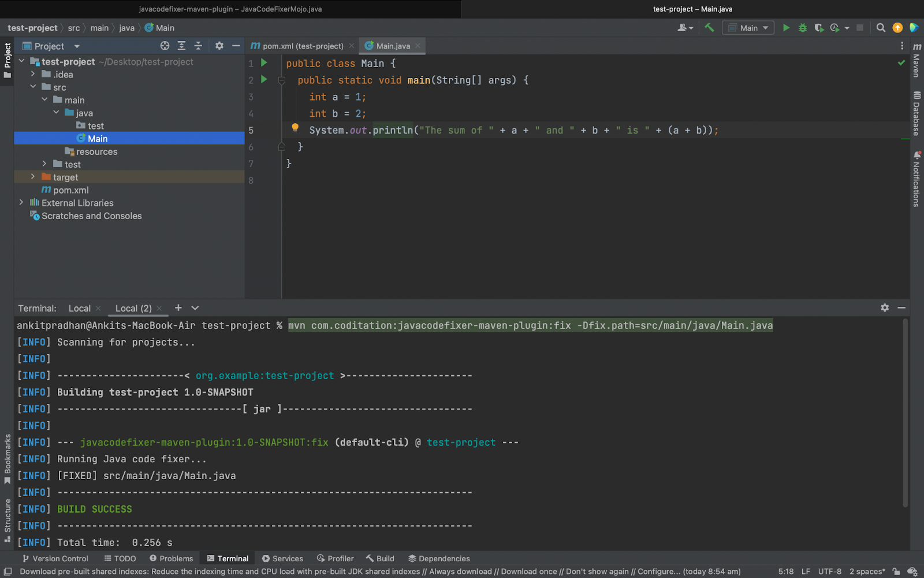The image size is (924, 578).
Task: Hide the Project tool window
Action: pyautogui.click(x=236, y=46)
